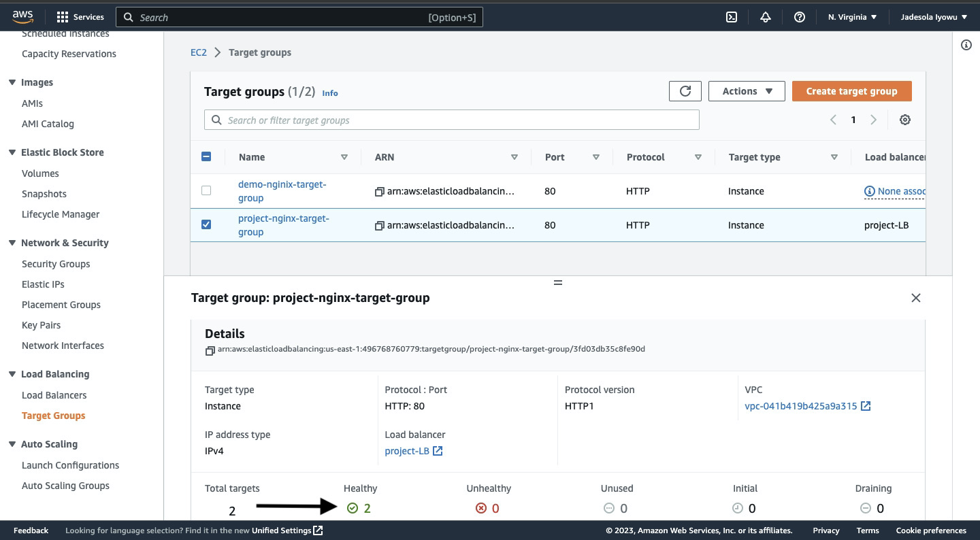Open table preferences with the gear icon

pyautogui.click(x=905, y=119)
